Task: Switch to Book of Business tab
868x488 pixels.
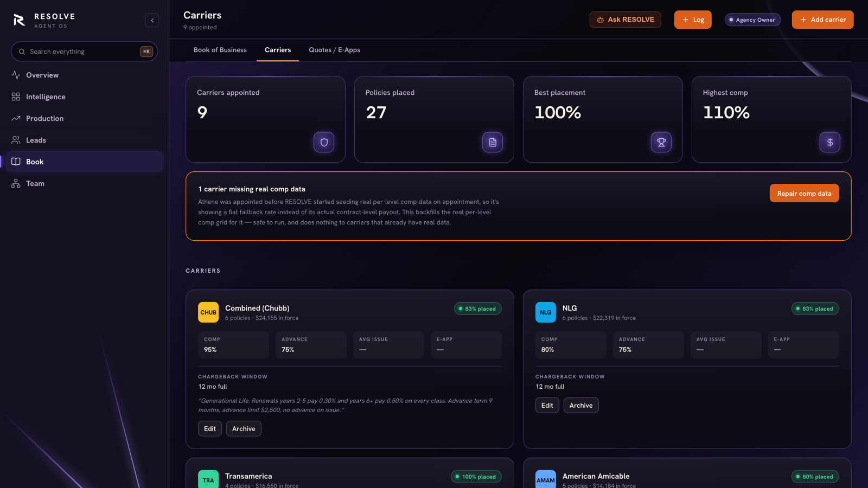Action: [220, 50]
